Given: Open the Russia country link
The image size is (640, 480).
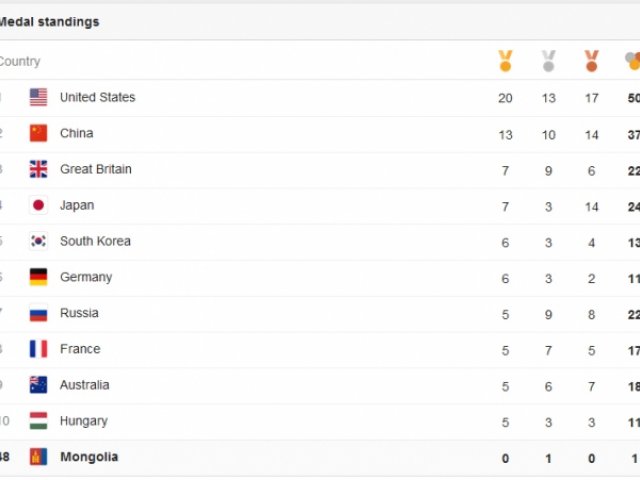Looking at the screenshot, I should click(79, 313).
